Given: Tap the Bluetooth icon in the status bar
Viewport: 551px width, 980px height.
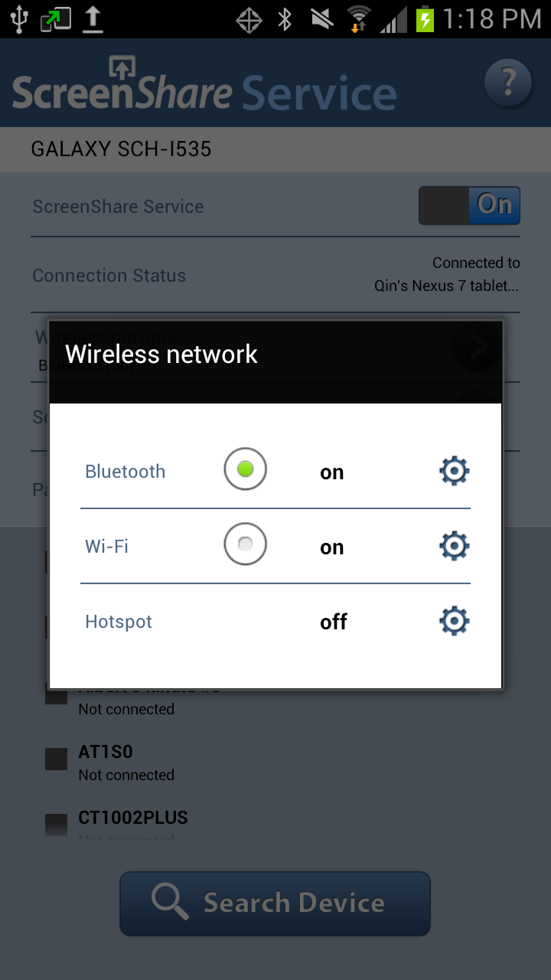Looking at the screenshot, I should pyautogui.click(x=284, y=18).
